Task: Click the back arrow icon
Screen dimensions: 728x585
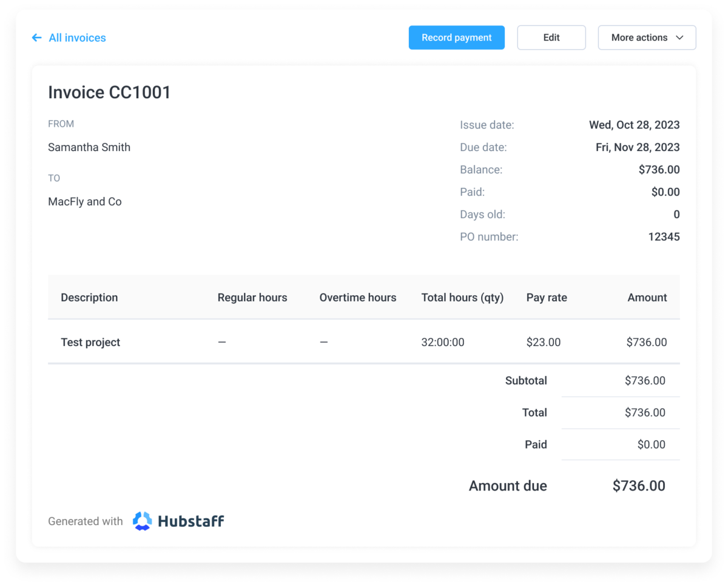Action: [x=36, y=38]
